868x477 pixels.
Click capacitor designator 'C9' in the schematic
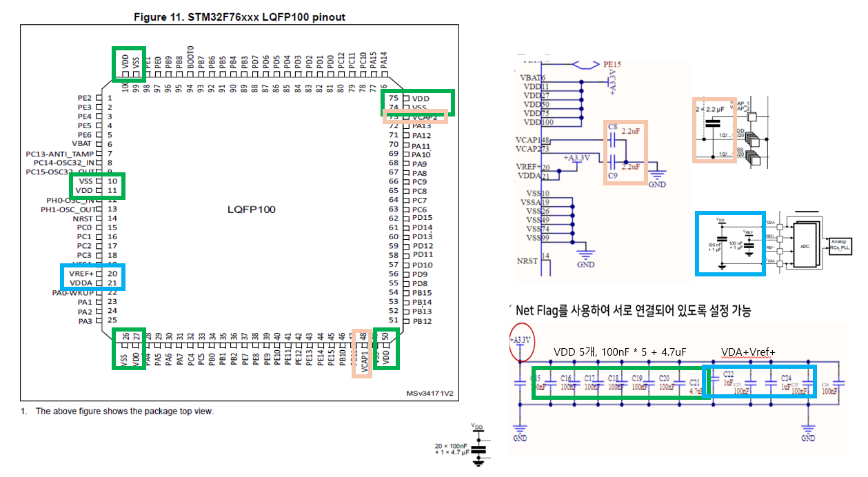click(x=613, y=176)
